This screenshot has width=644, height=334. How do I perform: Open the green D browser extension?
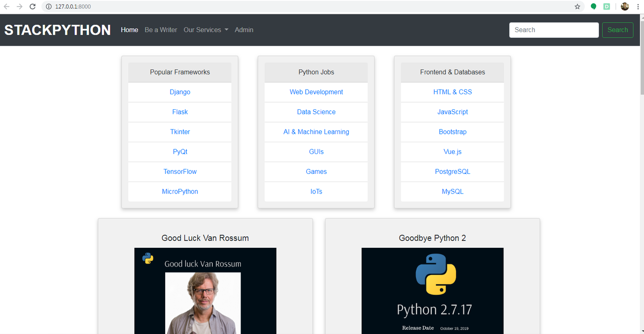coord(607,7)
